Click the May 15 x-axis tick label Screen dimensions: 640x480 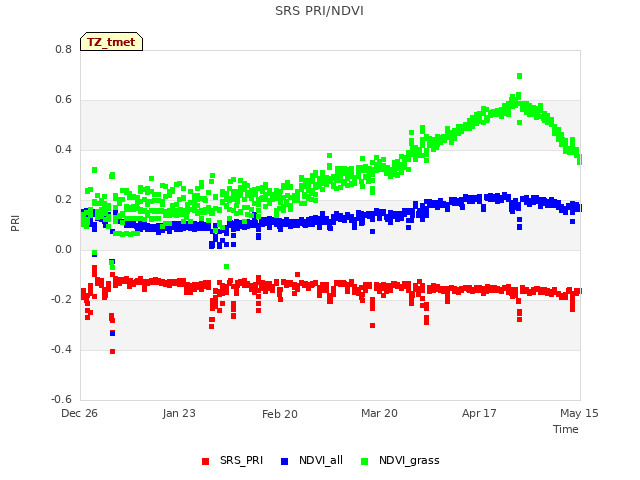coord(579,413)
